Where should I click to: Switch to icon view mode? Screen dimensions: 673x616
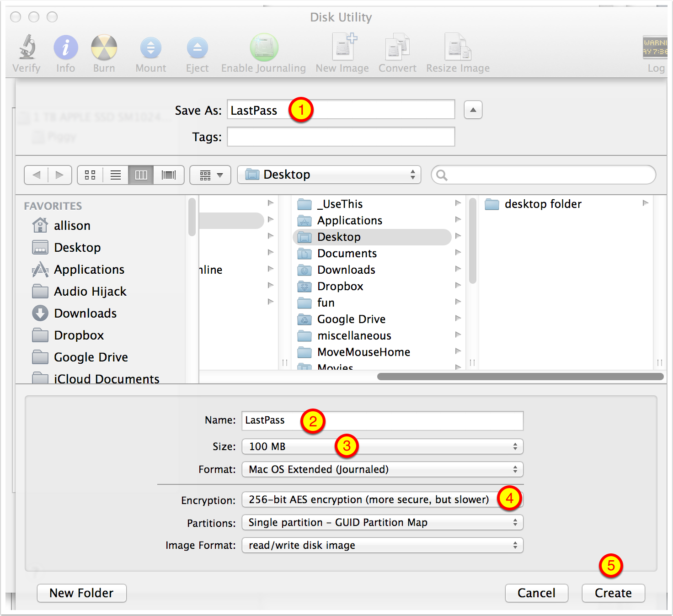[90, 175]
